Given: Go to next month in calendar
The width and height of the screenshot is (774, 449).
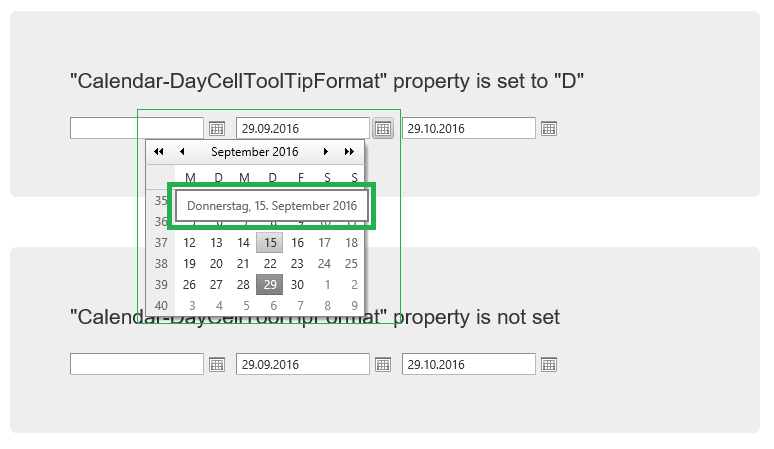Looking at the screenshot, I should 326,152.
